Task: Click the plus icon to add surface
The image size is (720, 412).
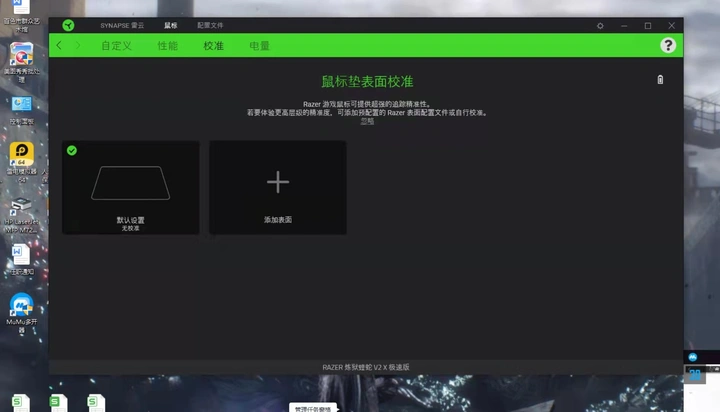Action: click(x=278, y=182)
